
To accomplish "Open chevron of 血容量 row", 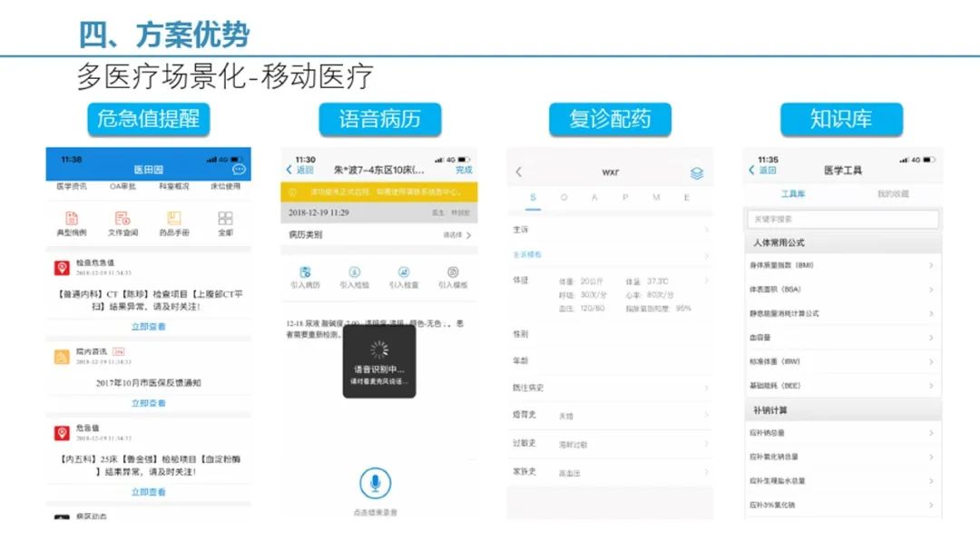I will (931, 338).
